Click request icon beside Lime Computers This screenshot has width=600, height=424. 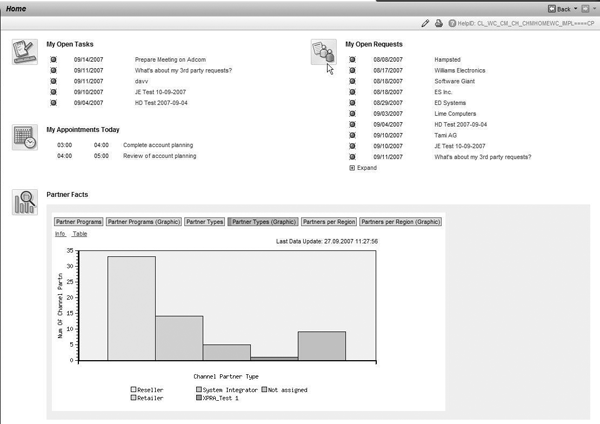[x=352, y=114]
